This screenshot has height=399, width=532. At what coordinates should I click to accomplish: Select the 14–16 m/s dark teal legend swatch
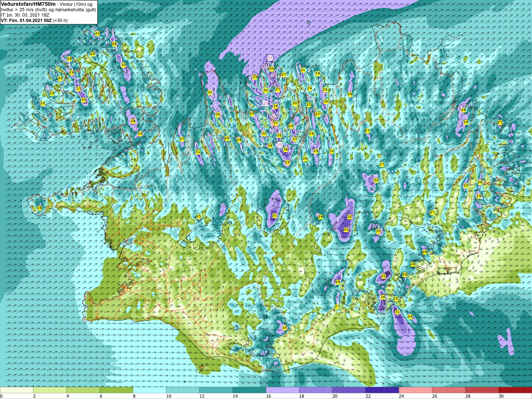click(249, 390)
